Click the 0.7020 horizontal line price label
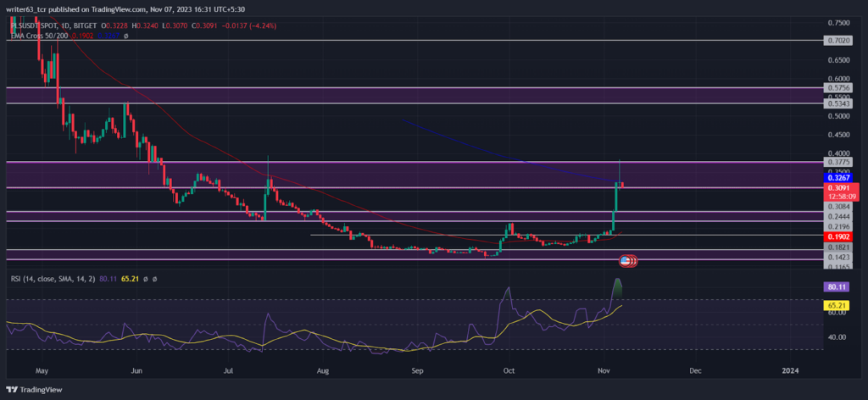The image size is (868, 400). coord(837,41)
